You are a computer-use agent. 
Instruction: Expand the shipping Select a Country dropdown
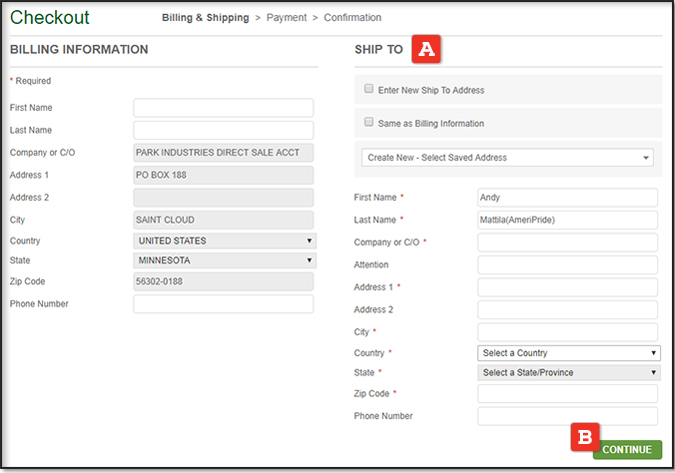tap(569, 353)
